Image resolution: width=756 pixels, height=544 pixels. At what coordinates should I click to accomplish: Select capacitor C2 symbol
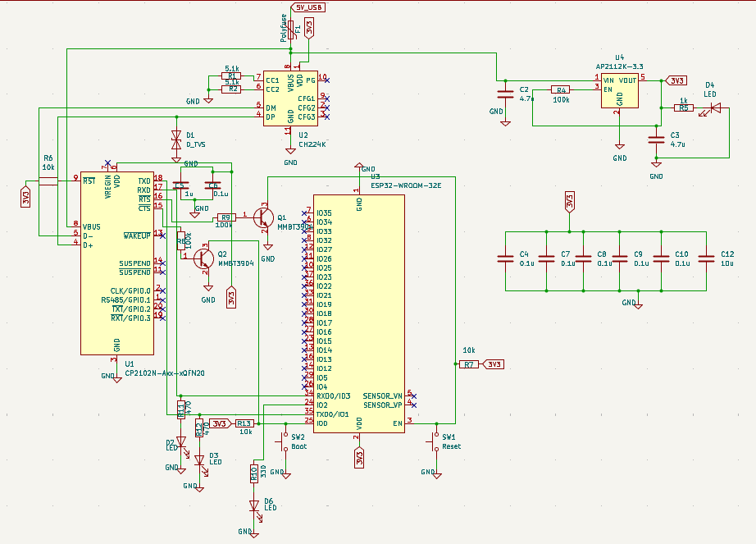coord(505,94)
